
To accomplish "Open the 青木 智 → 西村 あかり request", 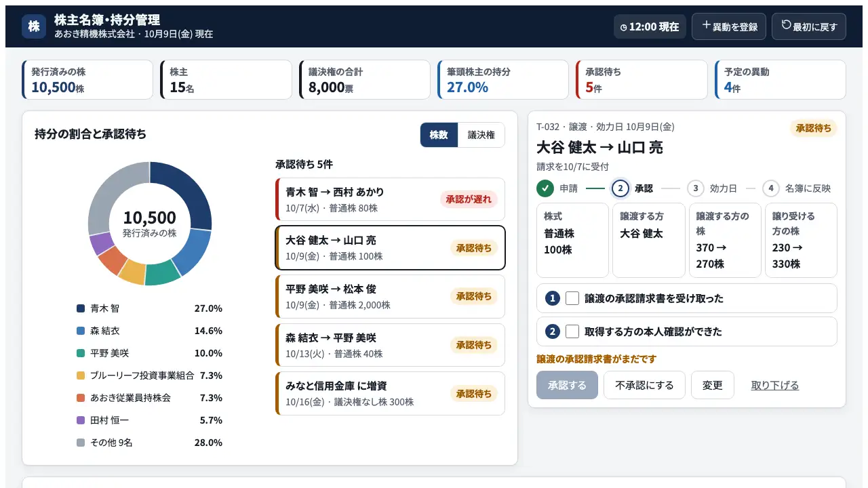I will [x=390, y=199].
